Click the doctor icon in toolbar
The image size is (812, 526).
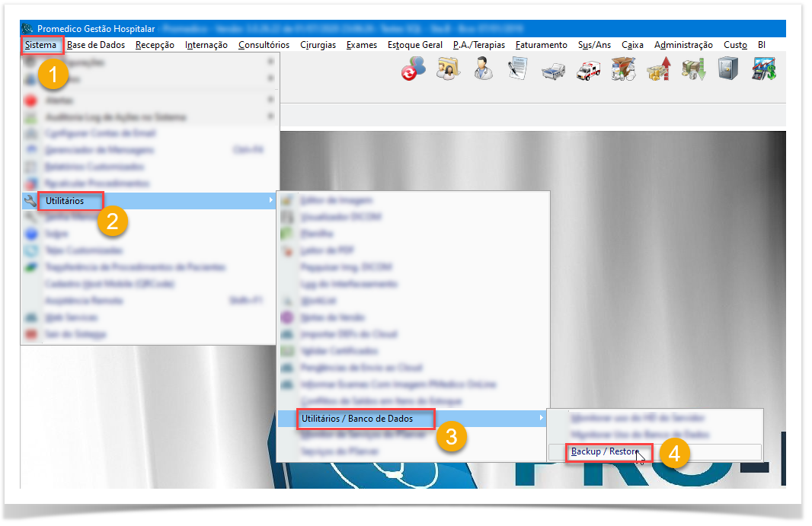(x=483, y=70)
